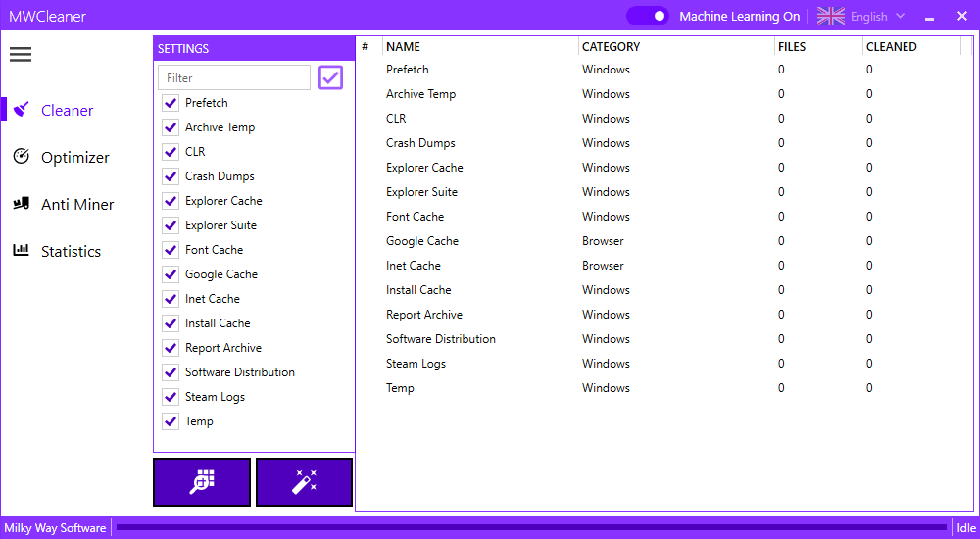
Task: Select the Google Cache row name
Action: [421, 241]
